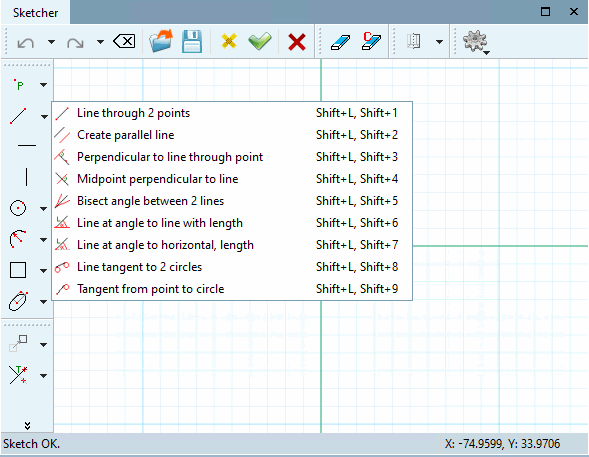The height and width of the screenshot is (457, 589).
Task: Click the X, Y coordinate readout
Action: pos(502,444)
